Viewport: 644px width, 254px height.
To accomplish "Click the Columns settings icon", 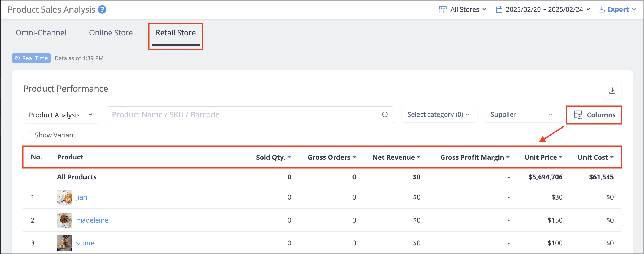I will (578, 115).
